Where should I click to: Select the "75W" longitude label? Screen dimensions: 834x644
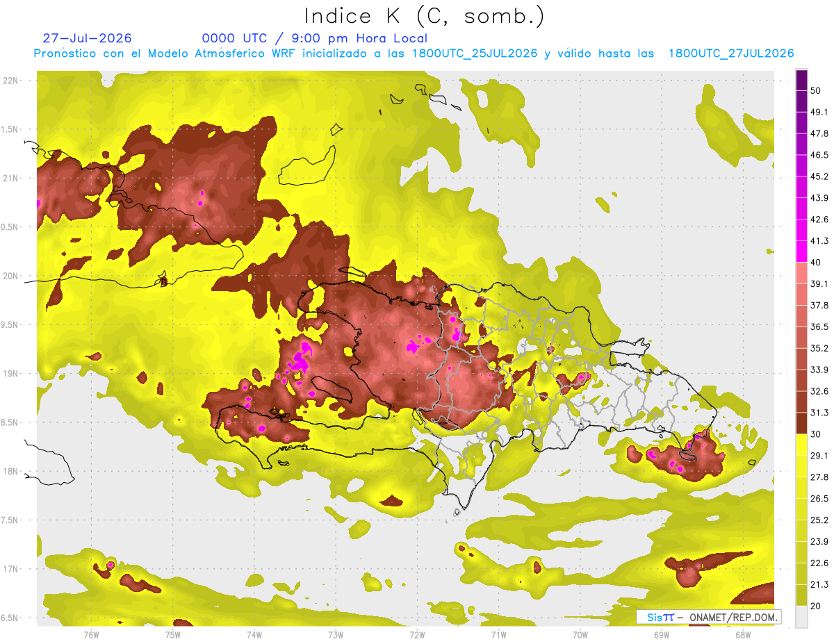tap(173, 634)
